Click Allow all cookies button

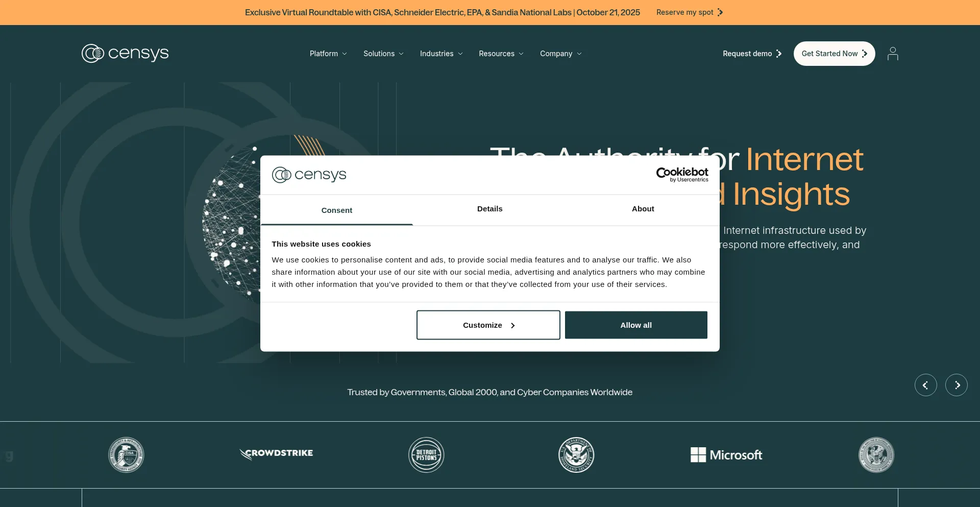[x=636, y=325]
